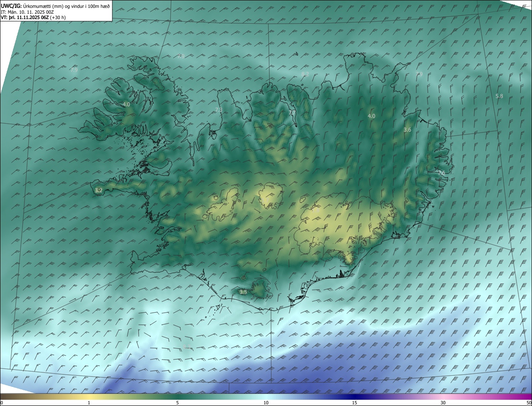Click the 3.6 value label
The height and width of the screenshot is (406, 532).
pyautogui.click(x=407, y=130)
